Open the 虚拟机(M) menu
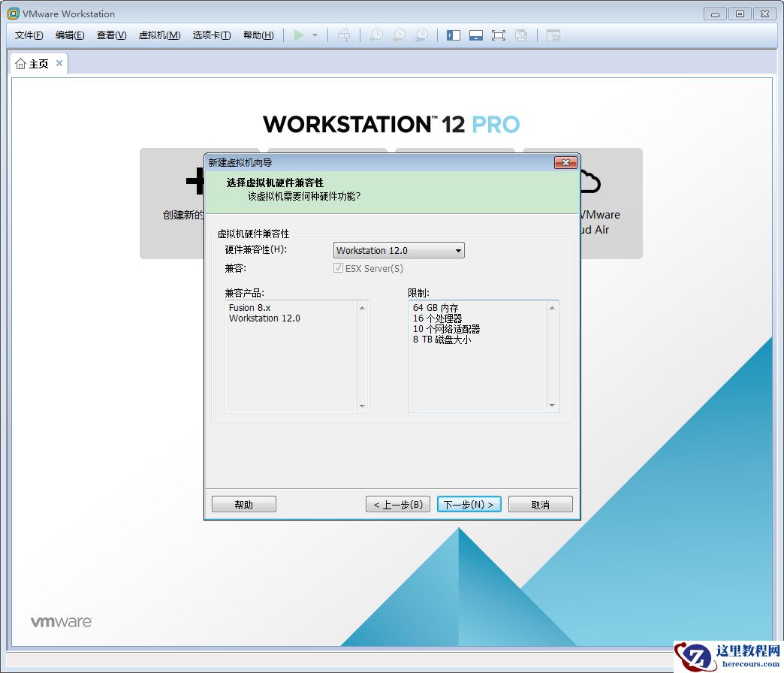784x673 pixels. click(159, 35)
